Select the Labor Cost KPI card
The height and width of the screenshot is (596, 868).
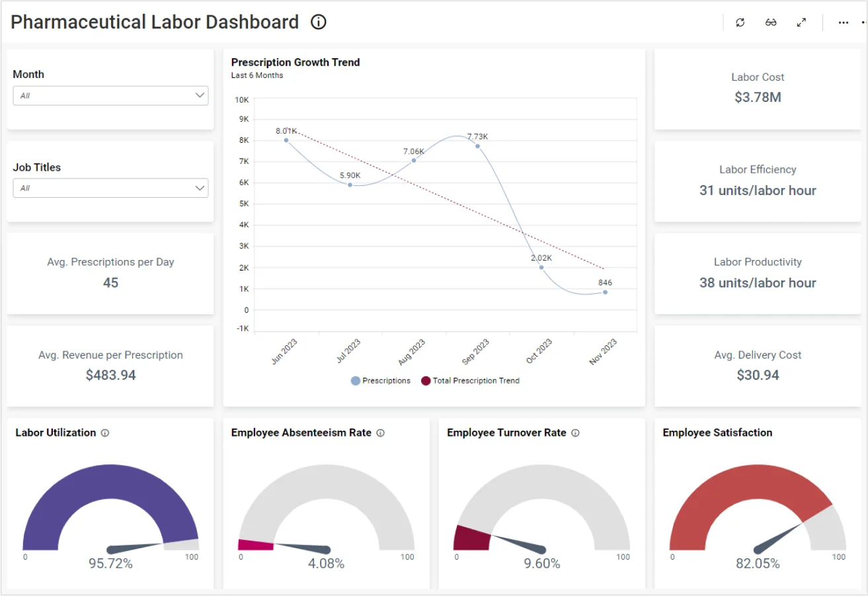758,89
